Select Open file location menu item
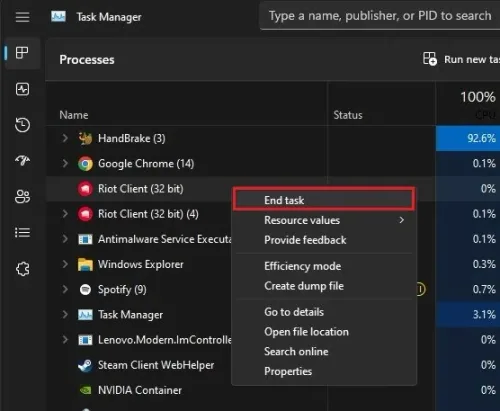 324,332
